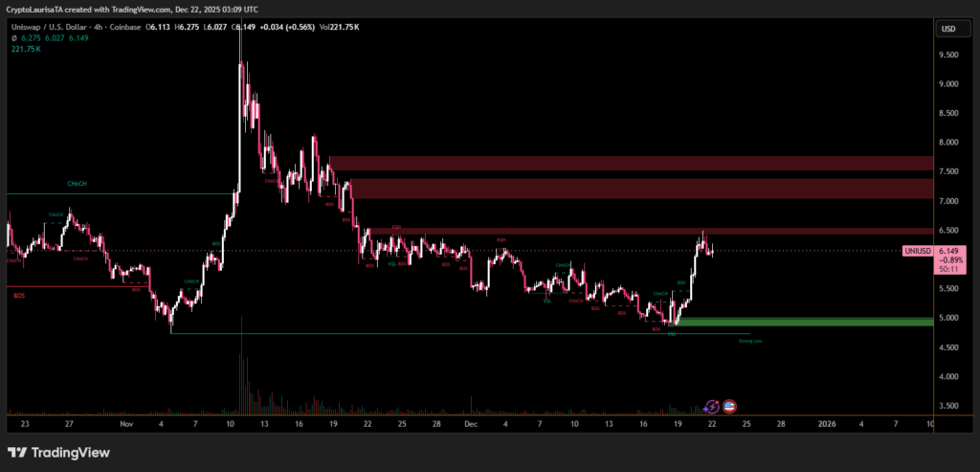Click the purple lightning event icon

pyautogui.click(x=711, y=407)
